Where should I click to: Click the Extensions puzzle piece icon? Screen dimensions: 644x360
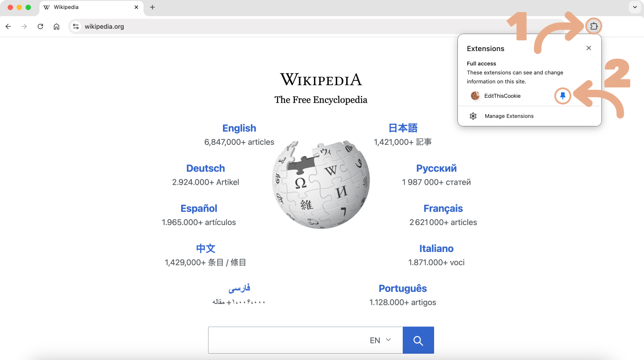(x=593, y=26)
